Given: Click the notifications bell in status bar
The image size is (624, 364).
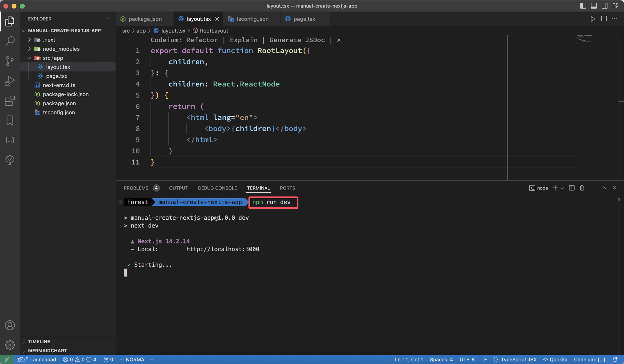Looking at the screenshot, I should [615, 359].
